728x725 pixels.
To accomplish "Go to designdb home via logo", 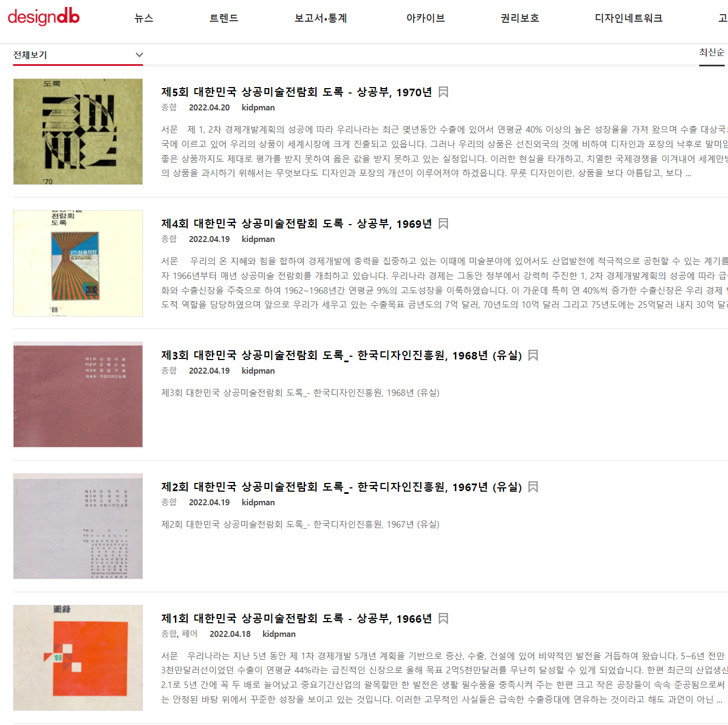I will [43, 17].
